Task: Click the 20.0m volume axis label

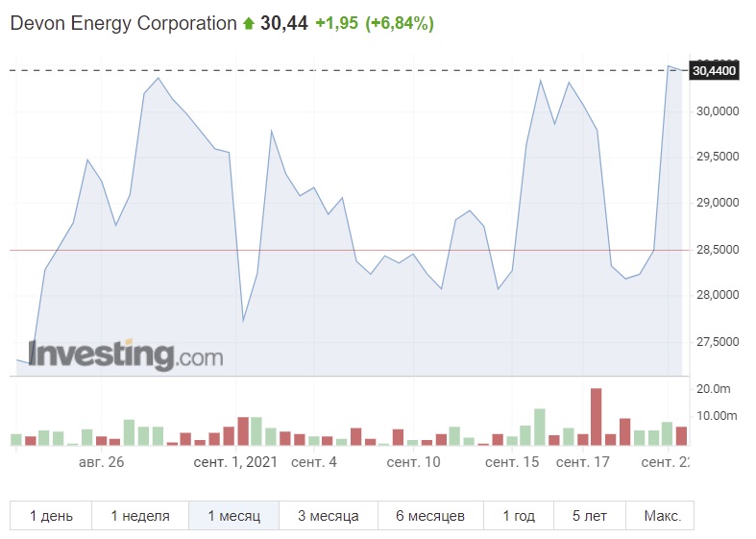Action: click(713, 389)
